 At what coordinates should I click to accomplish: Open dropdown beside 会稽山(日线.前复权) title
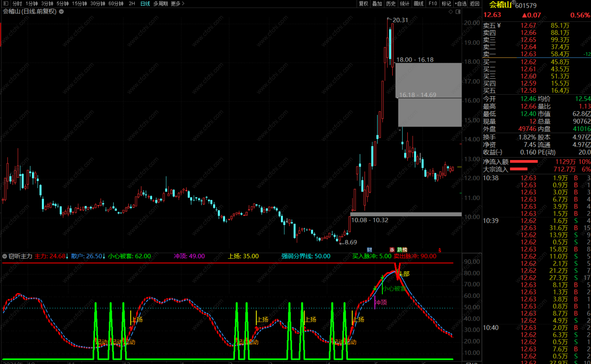[x=61, y=12]
